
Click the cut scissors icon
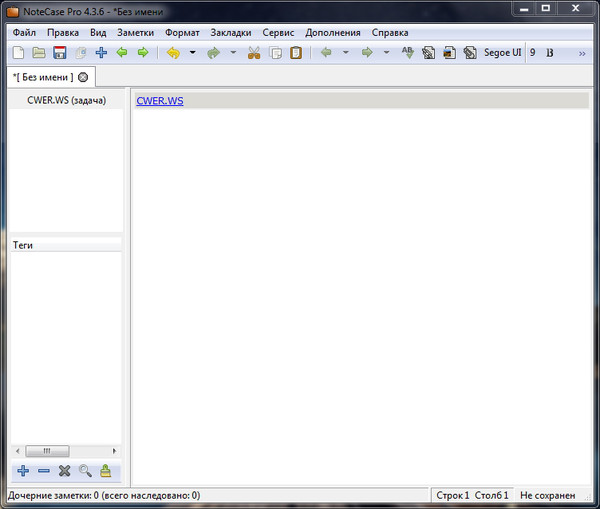(x=253, y=53)
